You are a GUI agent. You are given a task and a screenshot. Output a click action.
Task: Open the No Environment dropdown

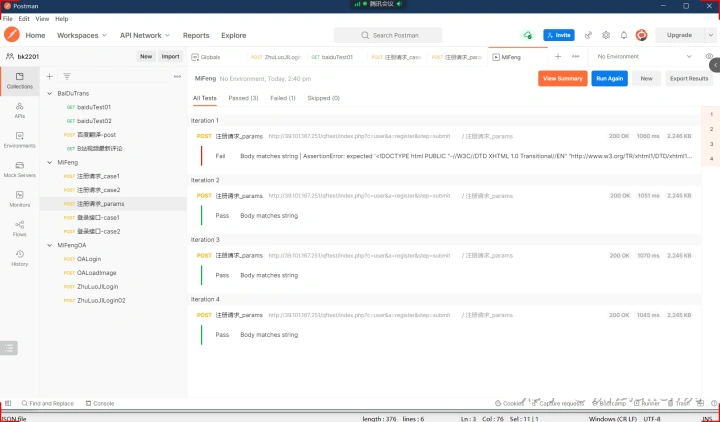(645, 57)
